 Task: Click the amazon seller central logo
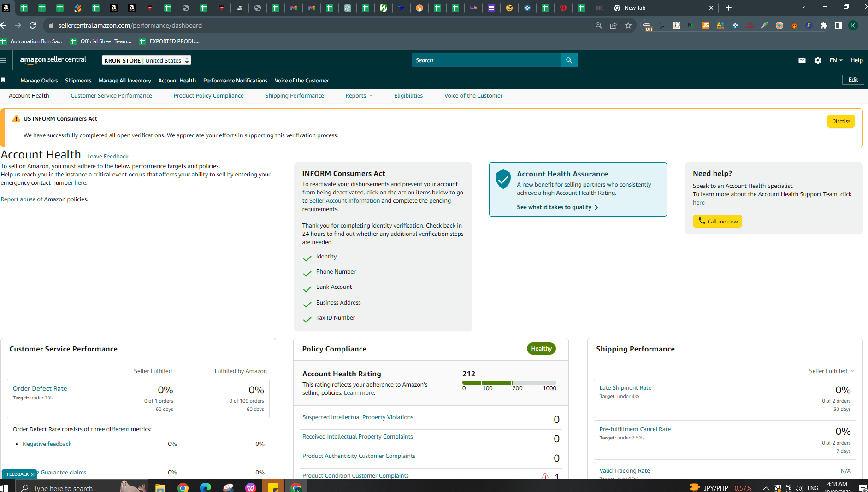click(53, 60)
